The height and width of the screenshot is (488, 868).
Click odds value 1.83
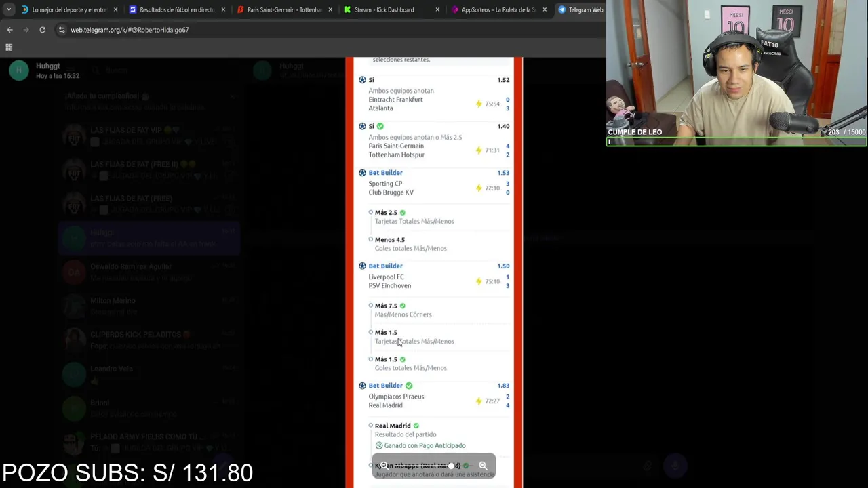(x=503, y=386)
